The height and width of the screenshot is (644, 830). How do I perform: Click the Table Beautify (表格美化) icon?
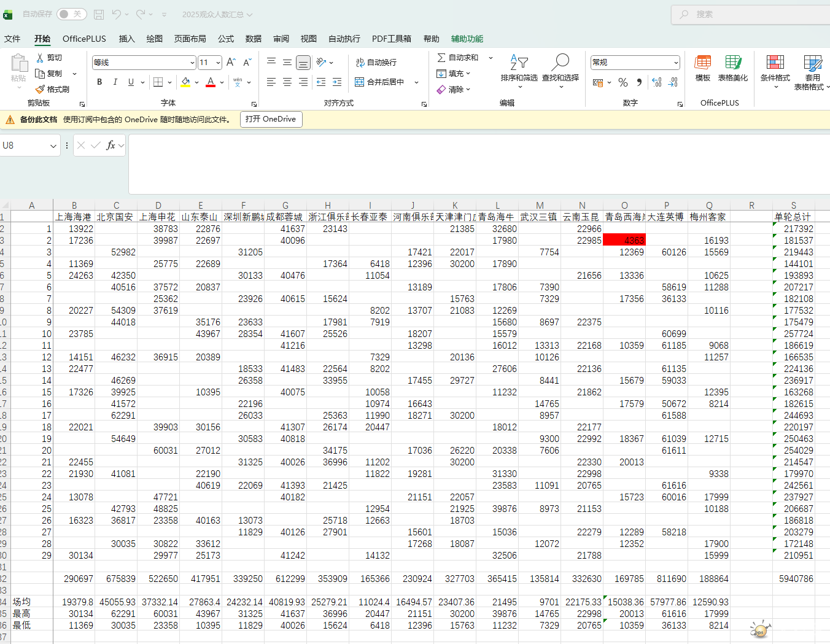point(732,68)
